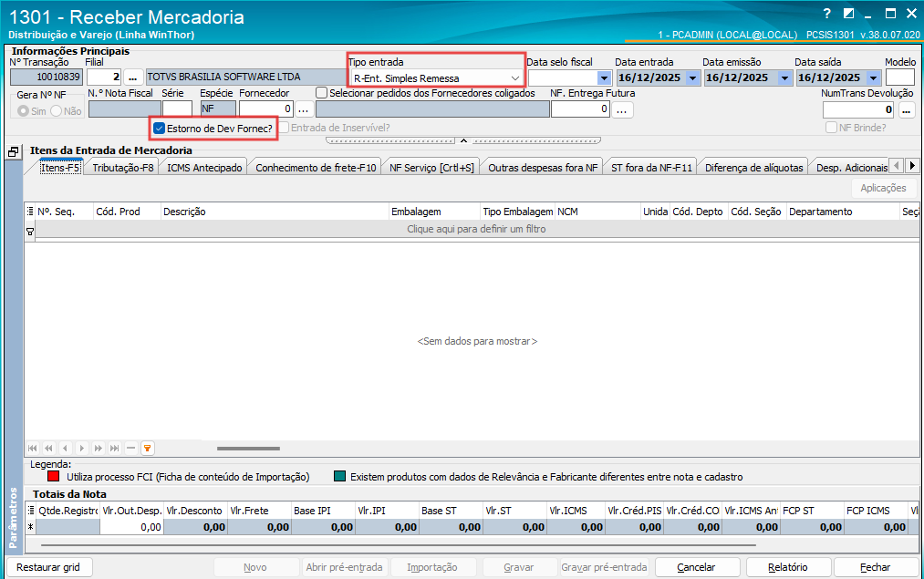
Task: Click the contrast icon in title bar
Action: click(x=848, y=14)
